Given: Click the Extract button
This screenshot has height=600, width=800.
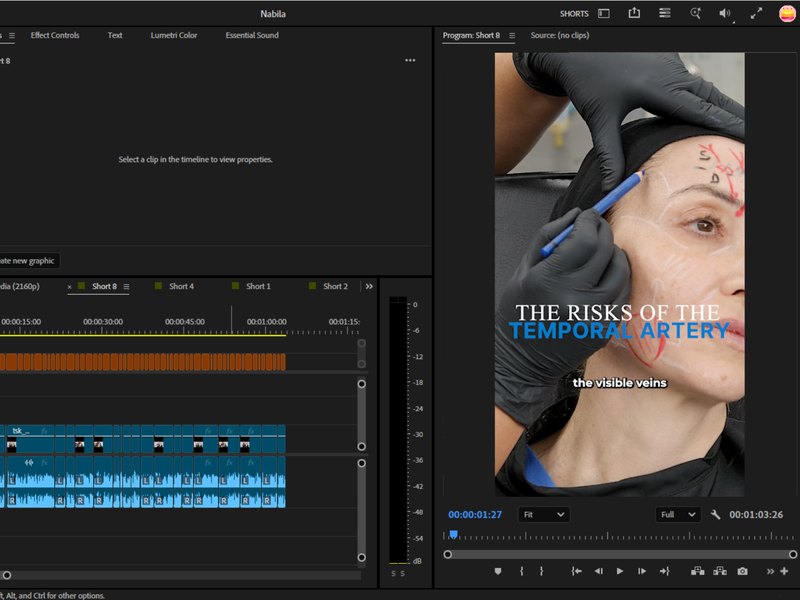Looking at the screenshot, I should [x=720, y=571].
